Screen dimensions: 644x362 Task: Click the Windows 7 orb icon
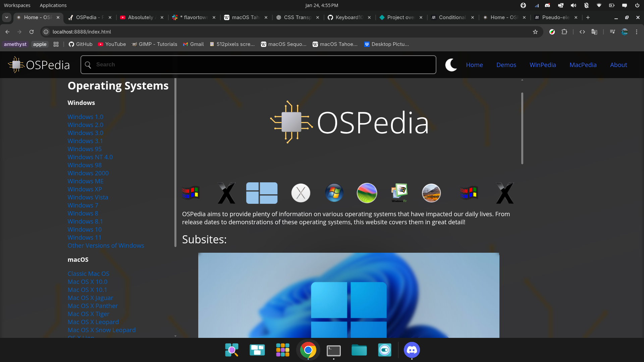334,193
